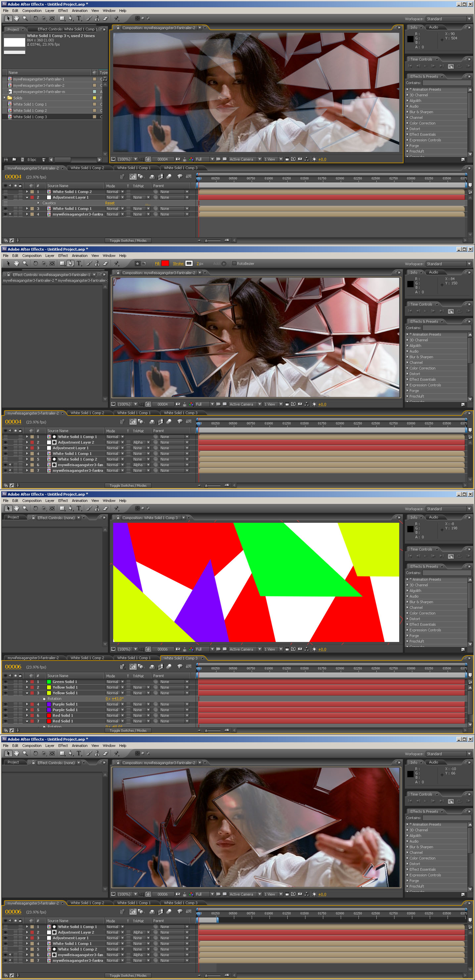The image size is (475, 980).
Task: Toggle Rotation stopwatch beside 0x +43.0°
Action: click(44, 699)
